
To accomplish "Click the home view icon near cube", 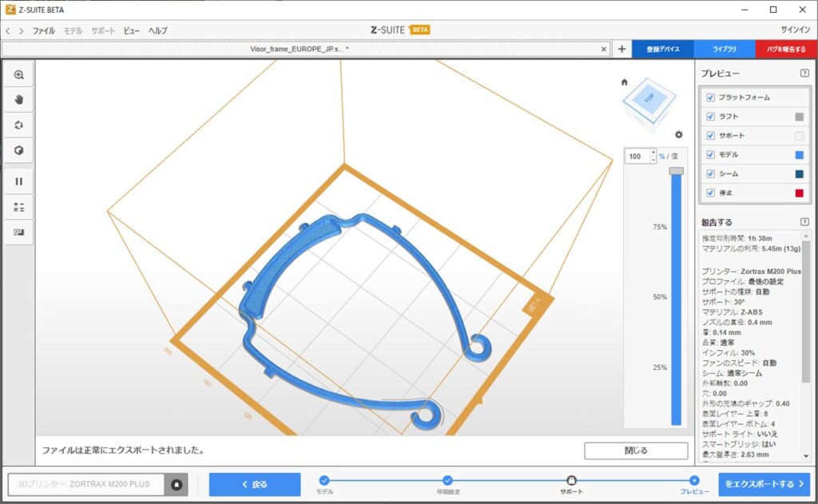I will click(x=625, y=81).
